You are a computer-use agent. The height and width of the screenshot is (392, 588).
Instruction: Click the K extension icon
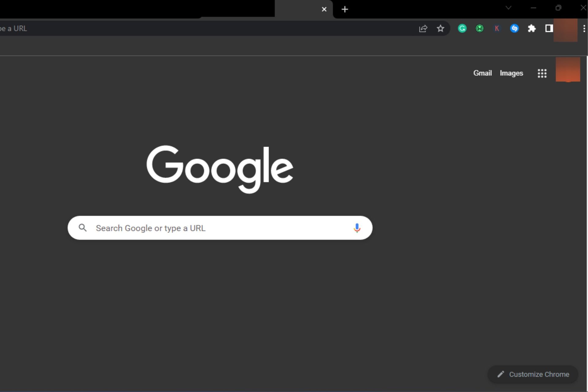coord(497,28)
